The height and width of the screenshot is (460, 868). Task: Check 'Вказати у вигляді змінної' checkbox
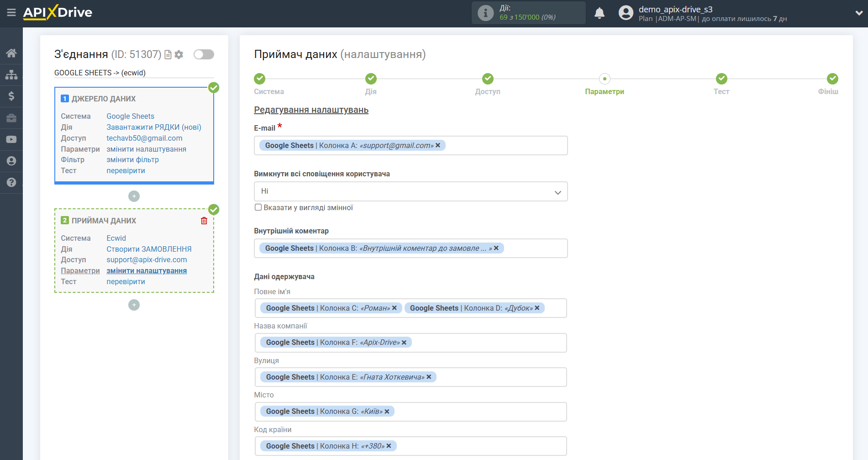click(x=258, y=207)
